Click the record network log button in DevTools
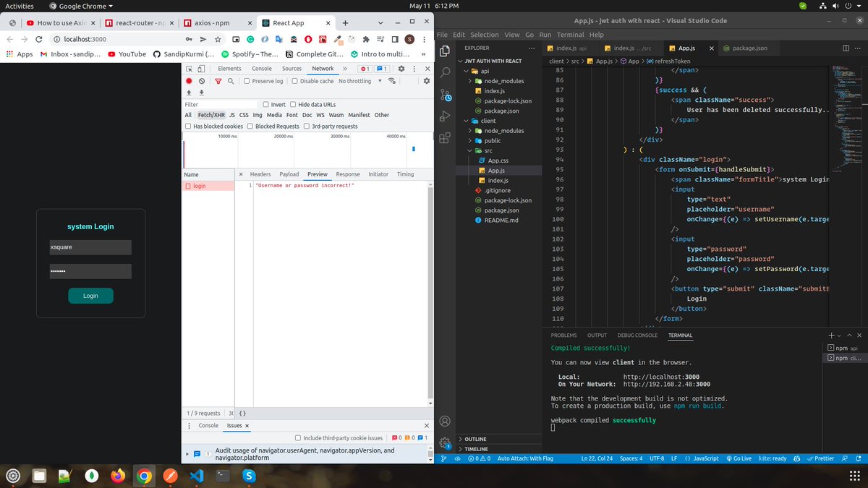Screen dimensions: 868x488 [190, 81]
